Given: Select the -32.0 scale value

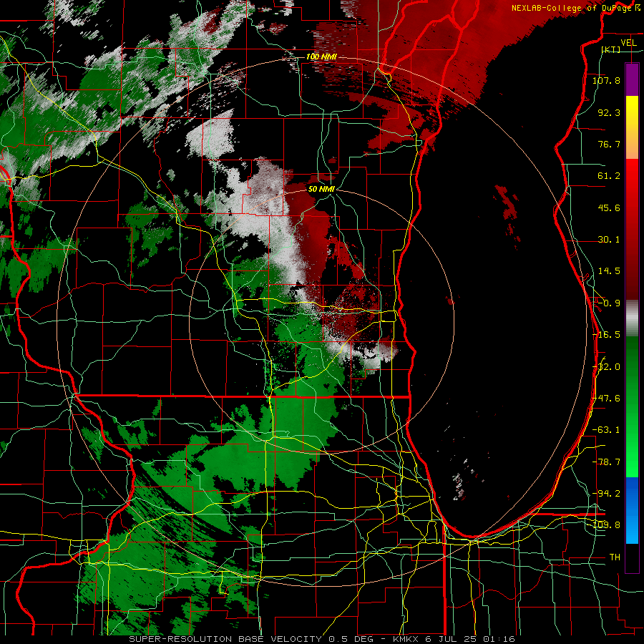Looking at the screenshot, I should click(607, 367).
